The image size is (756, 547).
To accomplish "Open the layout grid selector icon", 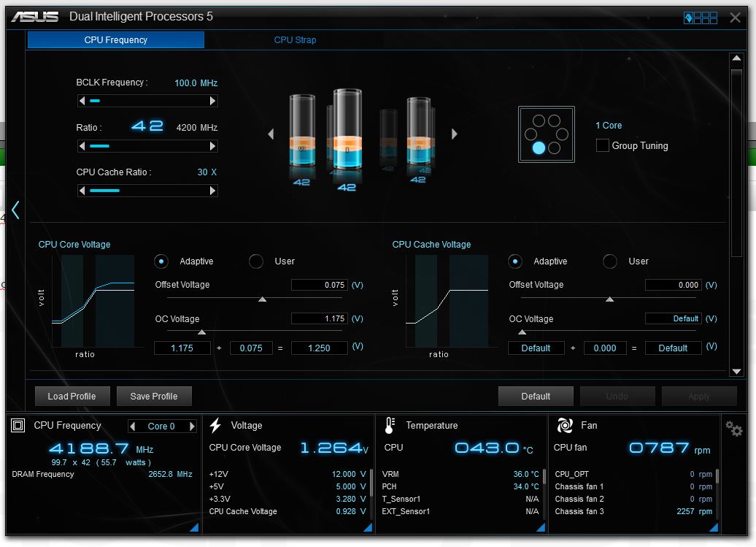I will coord(701,18).
